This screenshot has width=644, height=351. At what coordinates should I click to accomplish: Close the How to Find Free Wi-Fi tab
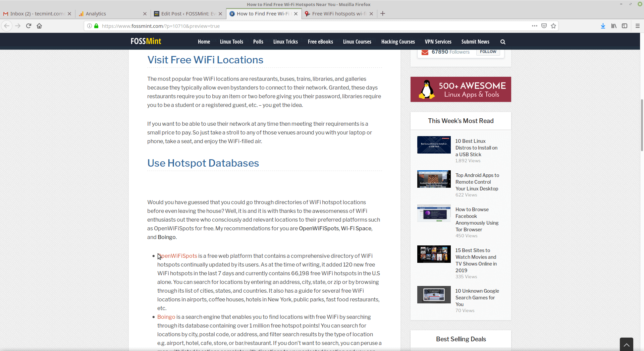(296, 14)
